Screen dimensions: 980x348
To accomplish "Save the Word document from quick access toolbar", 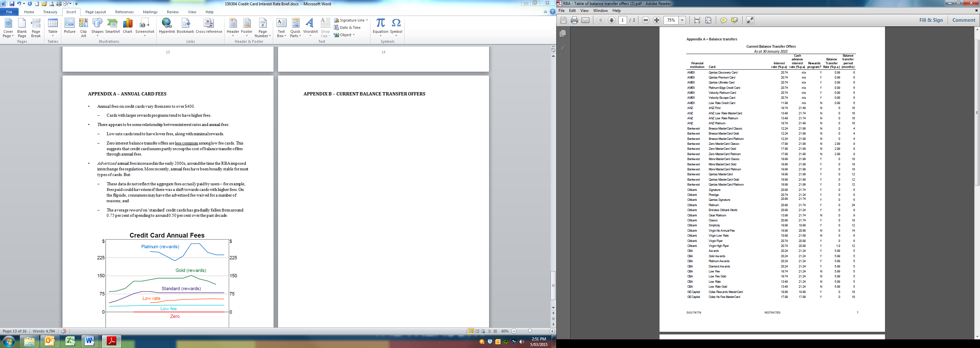I will tap(12, 4).
